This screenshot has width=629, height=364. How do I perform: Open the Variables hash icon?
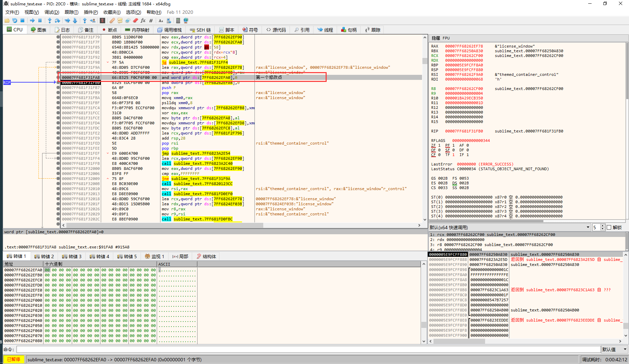pyautogui.click(x=151, y=21)
